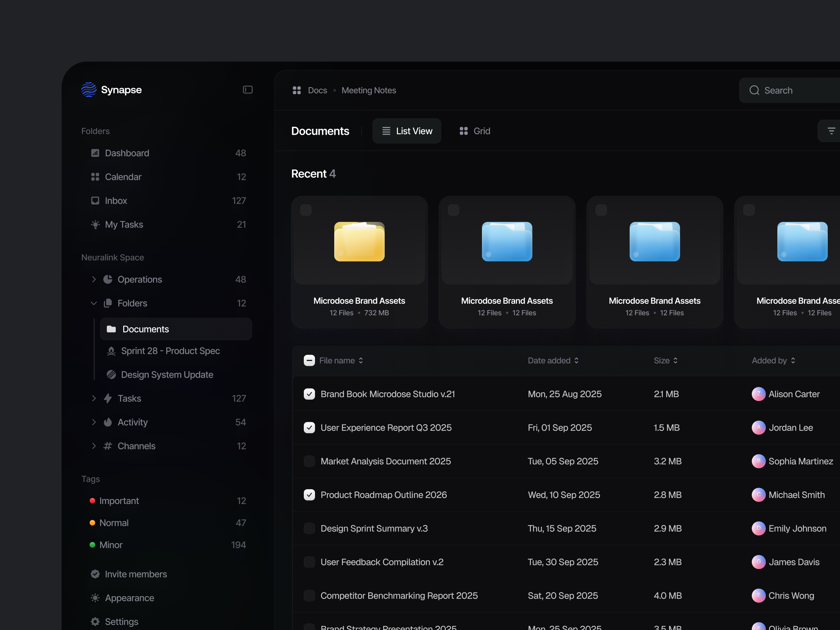Expand the Operations section
This screenshot has height=630, width=840.
pyautogui.click(x=94, y=279)
